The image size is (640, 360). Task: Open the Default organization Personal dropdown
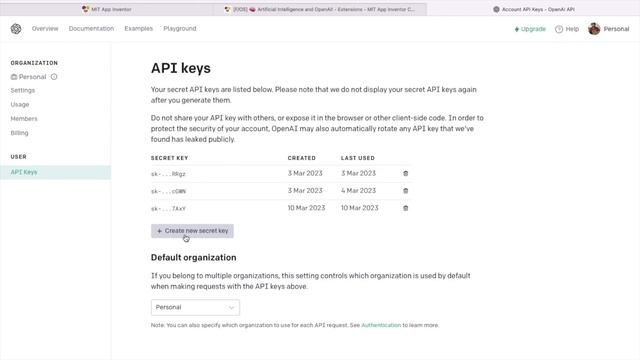[195, 307]
